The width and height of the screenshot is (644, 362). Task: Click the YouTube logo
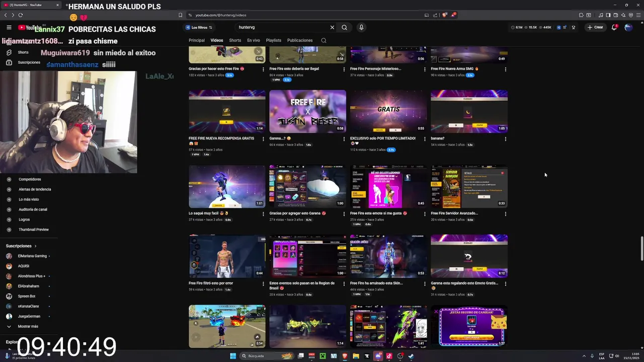pyautogui.click(x=30, y=28)
